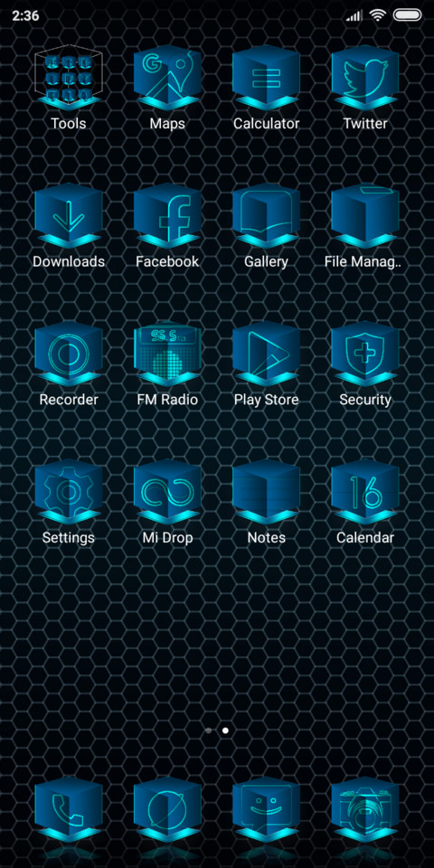Open the Tools folder

(69, 78)
